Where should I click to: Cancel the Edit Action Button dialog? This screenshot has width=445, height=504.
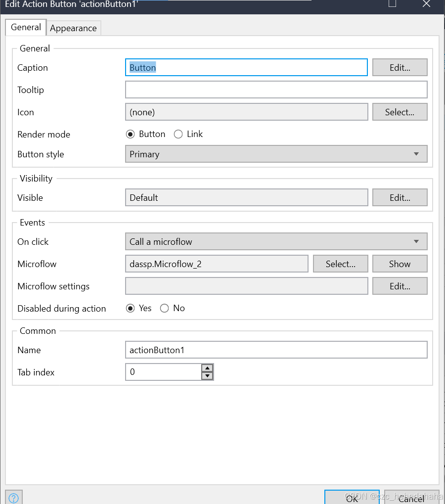point(411,498)
